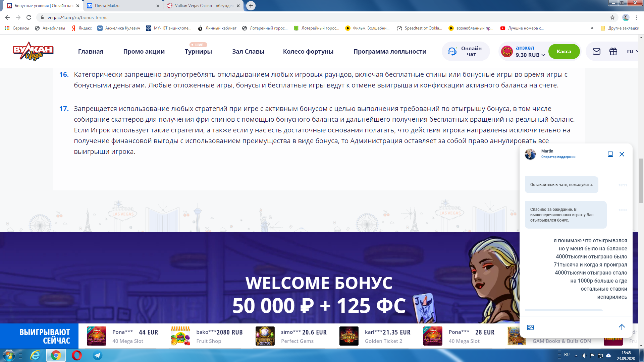
Task: Minimize the Martin chat window
Action: click(610, 154)
